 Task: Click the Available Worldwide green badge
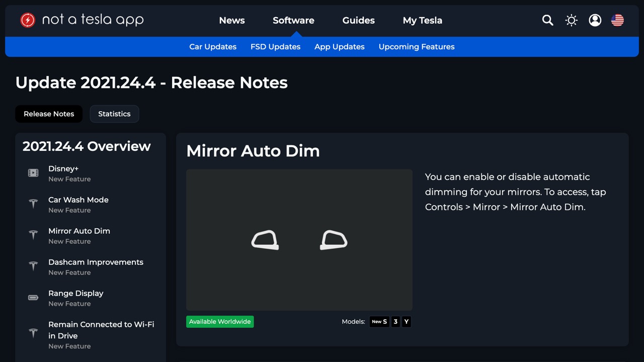pos(220,322)
